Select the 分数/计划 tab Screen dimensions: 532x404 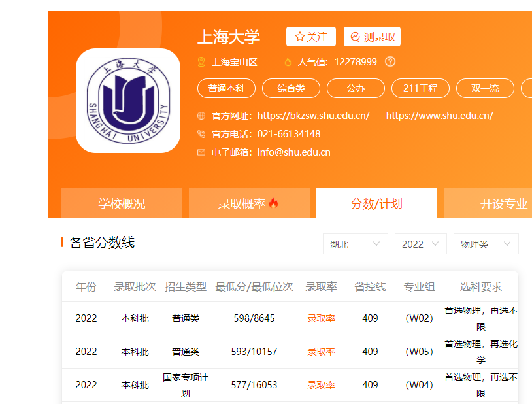tap(376, 203)
